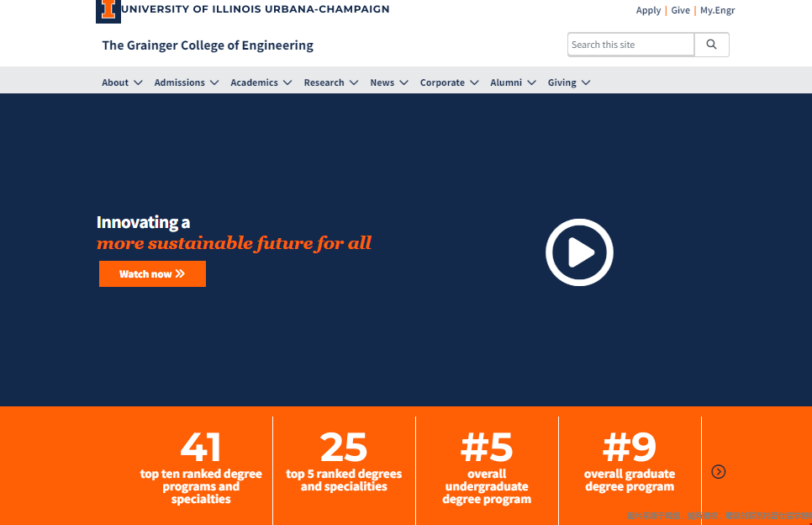812x525 pixels.
Task: Advance the statistics carousel with arrow icon
Action: pos(718,472)
